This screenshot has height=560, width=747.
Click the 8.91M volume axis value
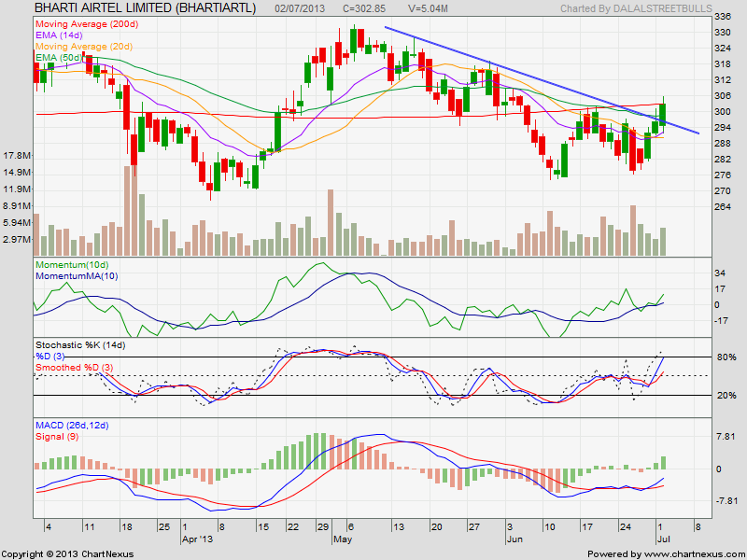point(17,205)
